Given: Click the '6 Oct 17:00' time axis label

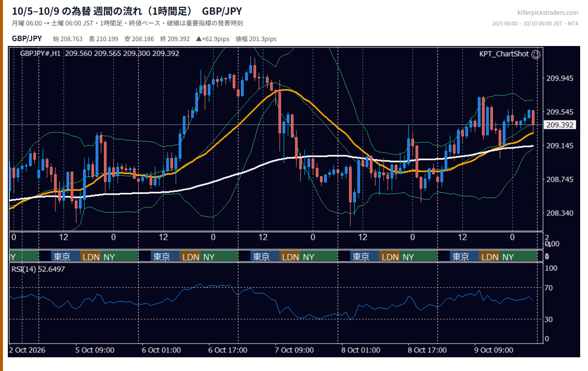Looking at the screenshot, I should pos(228,350).
